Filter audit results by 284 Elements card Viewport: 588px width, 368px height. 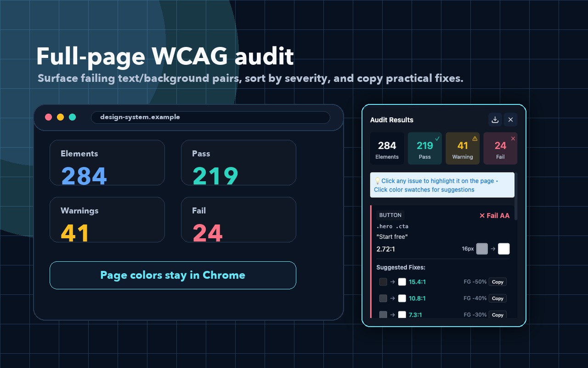pos(387,149)
